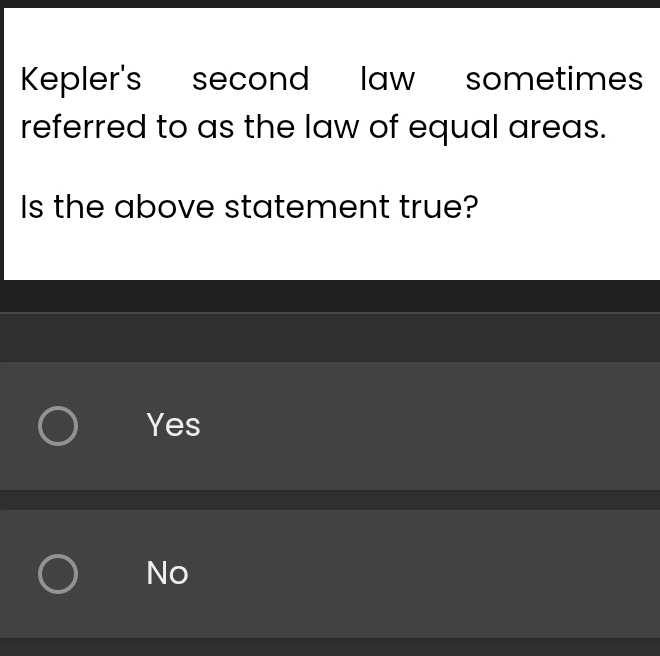
Task: Click the "Yes" answer label
Action: (x=173, y=426)
